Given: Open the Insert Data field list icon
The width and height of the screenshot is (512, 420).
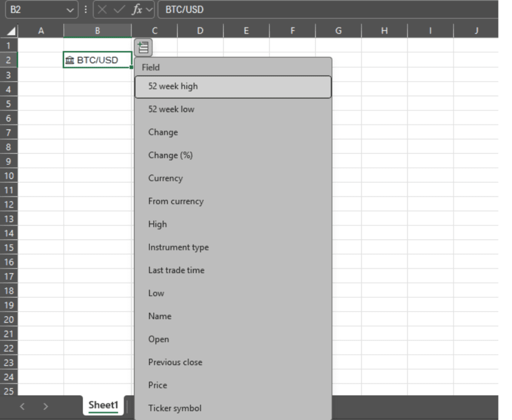Looking at the screenshot, I should click(x=143, y=46).
